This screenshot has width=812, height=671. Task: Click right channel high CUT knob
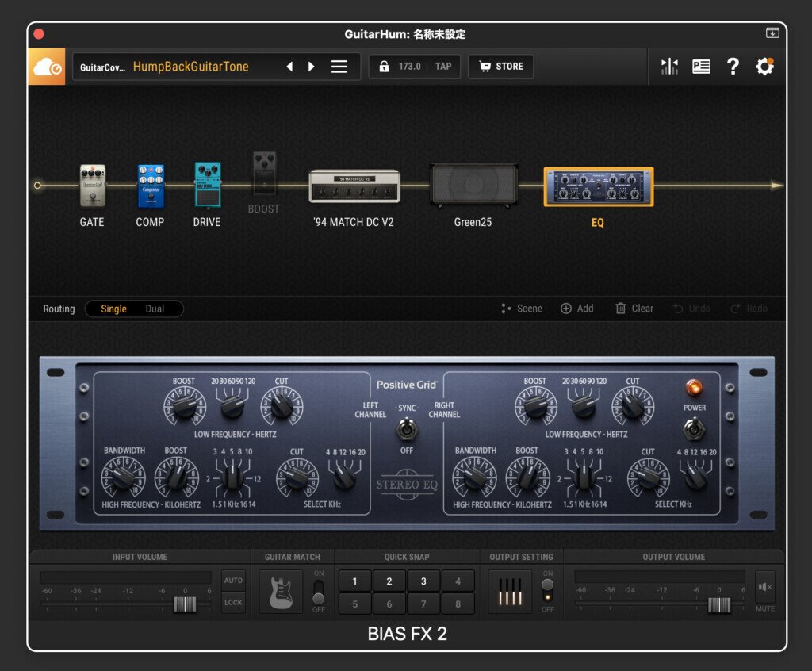click(x=649, y=477)
